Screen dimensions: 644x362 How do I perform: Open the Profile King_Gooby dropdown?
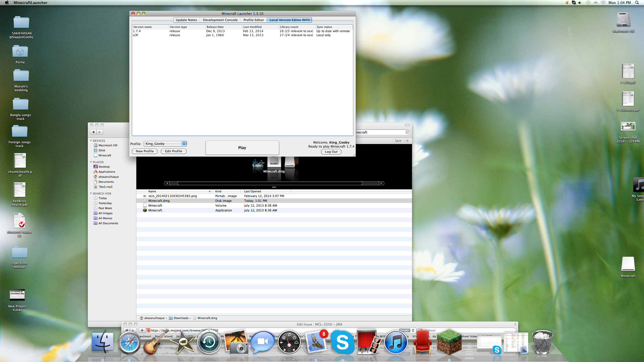(165, 144)
